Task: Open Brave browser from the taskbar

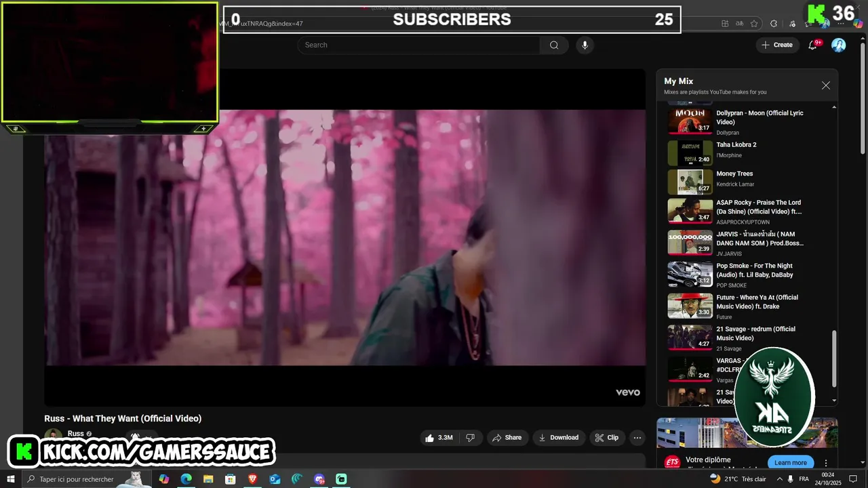Action: pos(252,479)
